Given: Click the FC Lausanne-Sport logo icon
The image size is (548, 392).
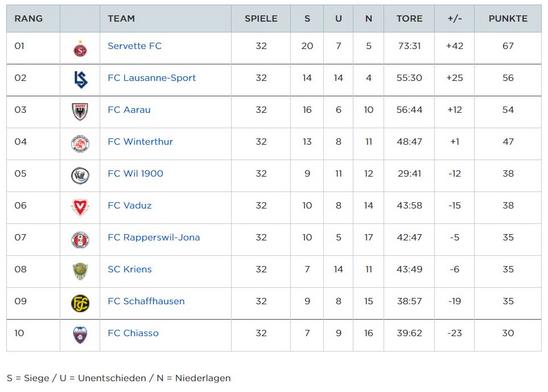Looking at the screenshot, I should (80, 79).
